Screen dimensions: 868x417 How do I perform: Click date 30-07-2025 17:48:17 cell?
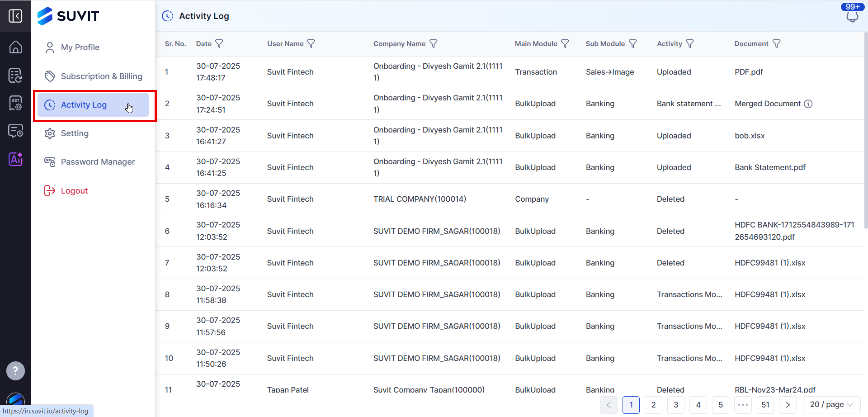218,72
